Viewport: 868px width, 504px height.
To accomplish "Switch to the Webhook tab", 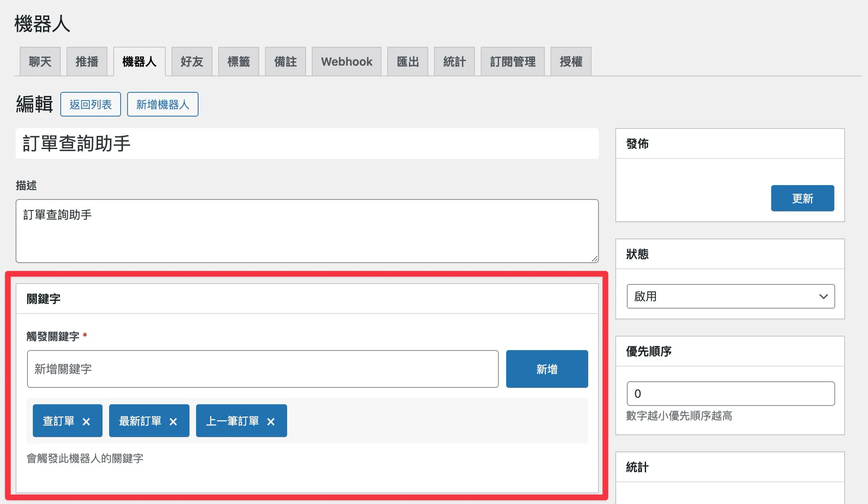I will (x=347, y=61).
